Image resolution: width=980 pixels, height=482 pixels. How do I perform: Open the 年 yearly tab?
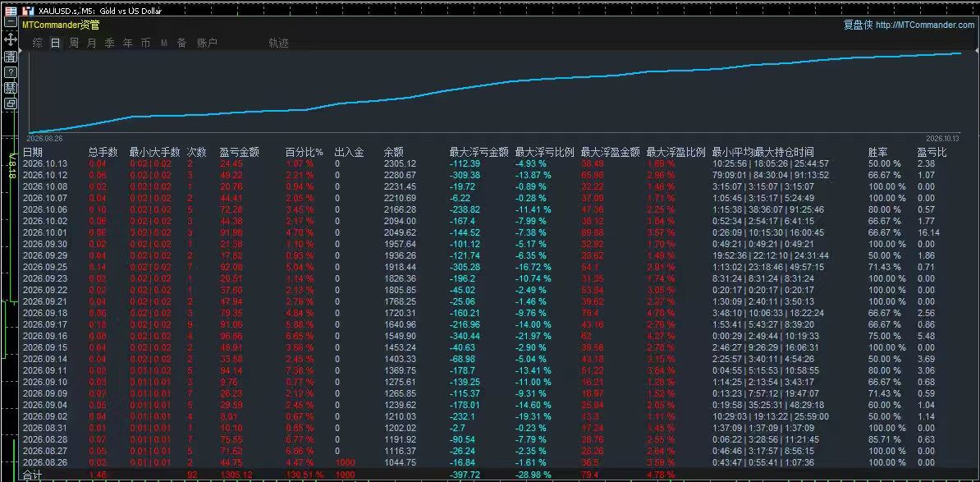tap(128, 44)
